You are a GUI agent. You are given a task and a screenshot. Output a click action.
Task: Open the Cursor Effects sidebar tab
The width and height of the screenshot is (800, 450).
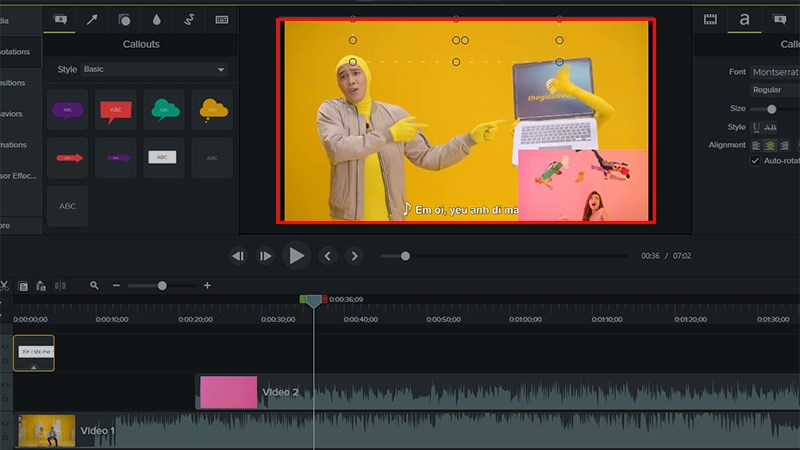click(x=19, y=176)
